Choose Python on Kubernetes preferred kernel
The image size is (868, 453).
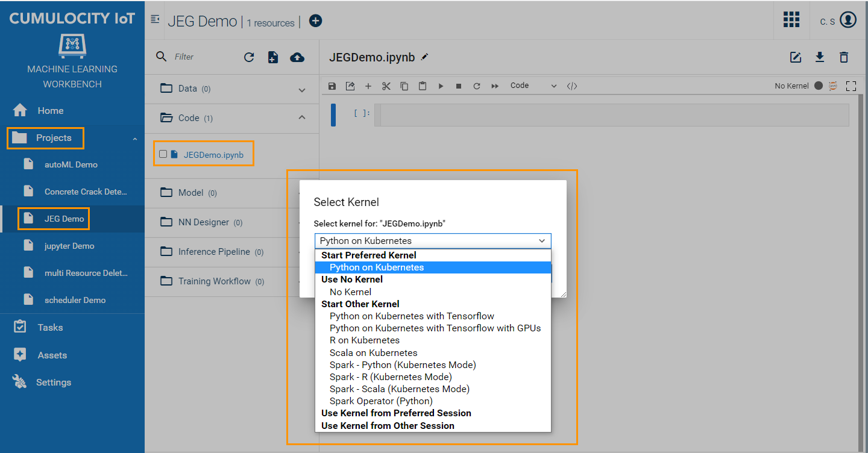(433, 267)
